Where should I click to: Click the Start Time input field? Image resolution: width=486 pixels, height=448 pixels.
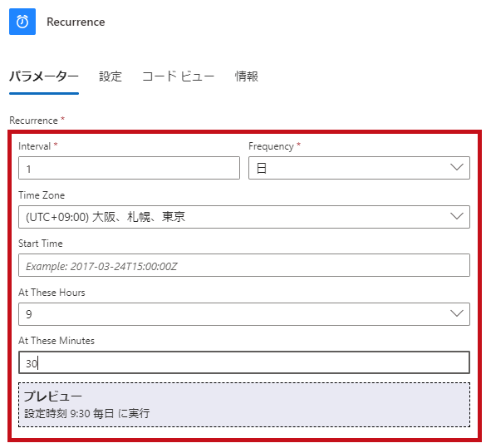click(244, 265)
